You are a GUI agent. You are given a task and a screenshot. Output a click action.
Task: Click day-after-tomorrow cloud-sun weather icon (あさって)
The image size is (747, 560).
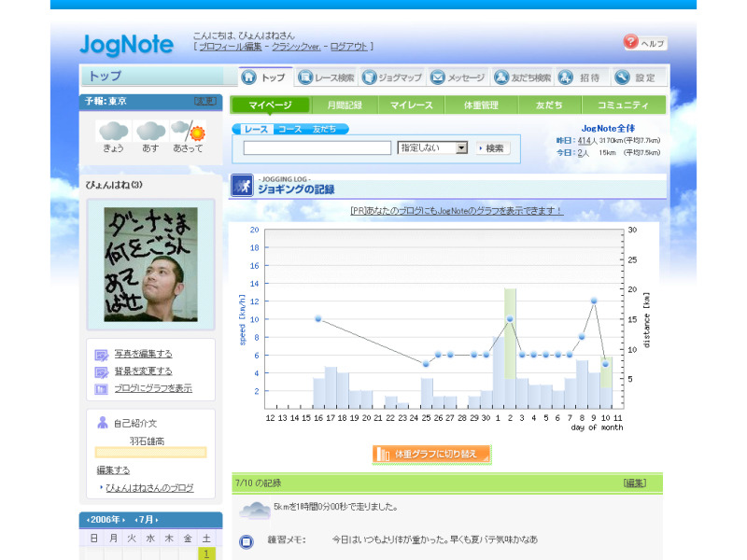click(189, 131)
